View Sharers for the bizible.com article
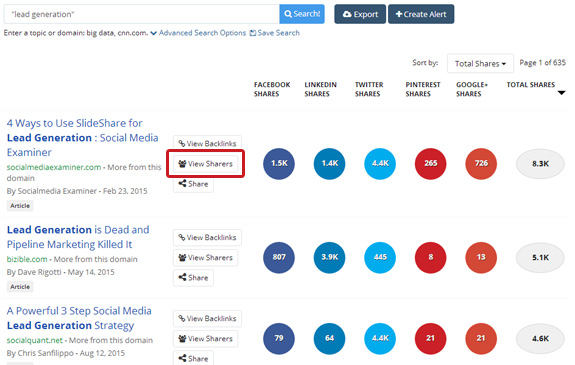This screenshot has height=365, width=575. pyautogui.click(x=205, y=258)
